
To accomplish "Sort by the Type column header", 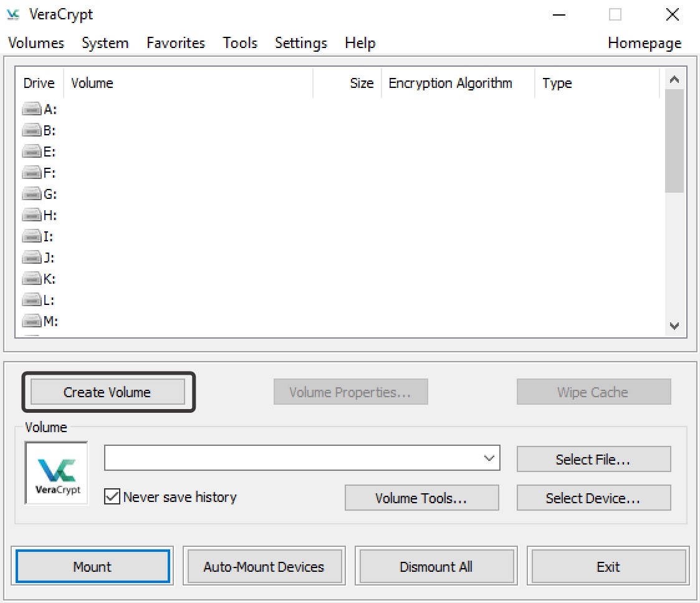I will tap(597, 83).
